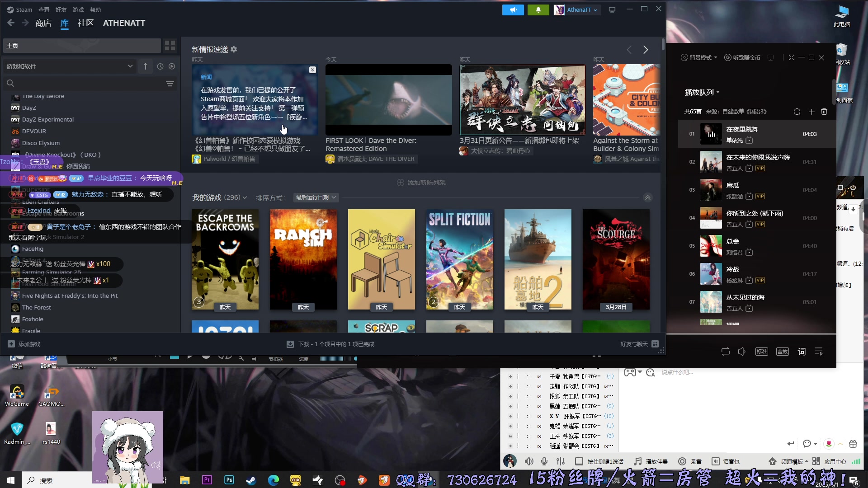Click 添加新陈列架 add shelf
Viewport: 868px width, 488px height.
421,183
